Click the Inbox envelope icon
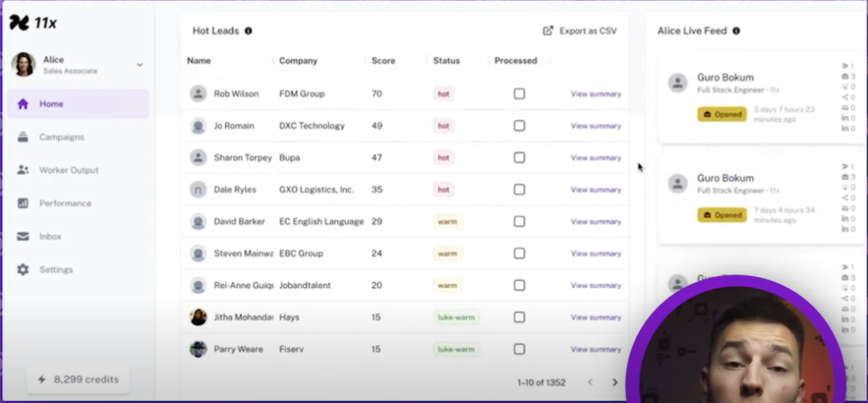The height and width of the screenshot is (403, 868). pyautogui.click(x=23, y=236)
